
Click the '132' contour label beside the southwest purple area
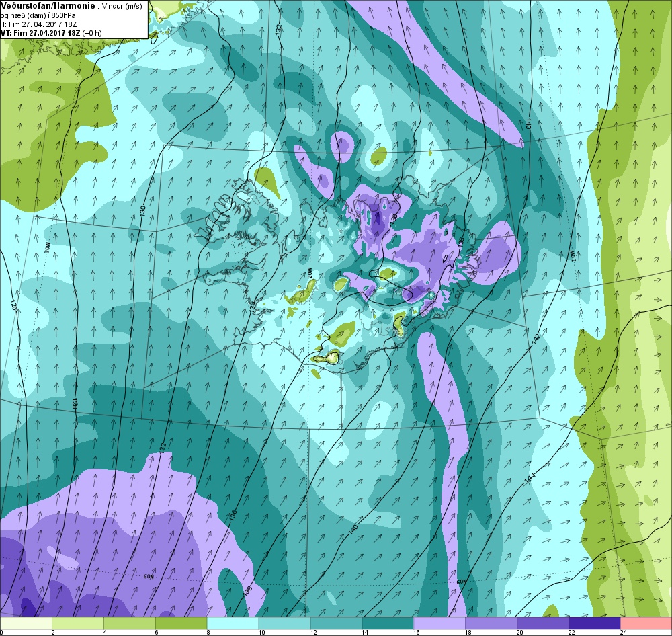(162, 447)
